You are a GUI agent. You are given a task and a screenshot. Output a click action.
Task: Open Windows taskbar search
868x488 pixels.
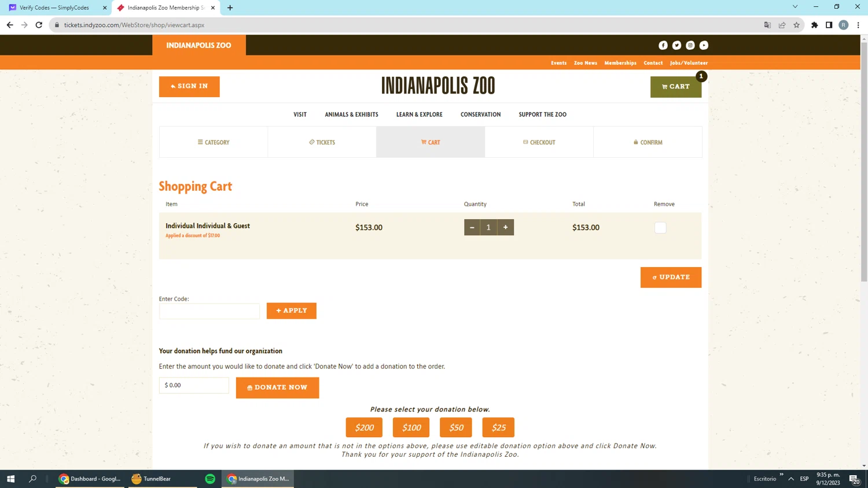[33, 479]
